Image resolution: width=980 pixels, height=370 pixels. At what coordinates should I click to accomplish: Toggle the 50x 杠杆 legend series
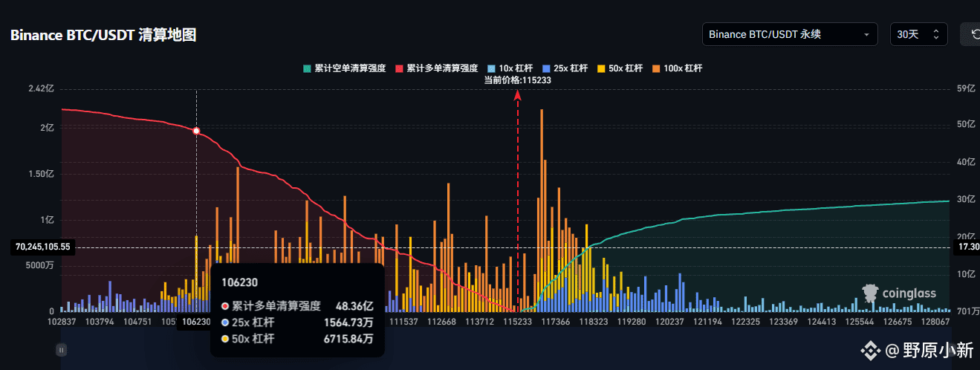pos(621,68)
